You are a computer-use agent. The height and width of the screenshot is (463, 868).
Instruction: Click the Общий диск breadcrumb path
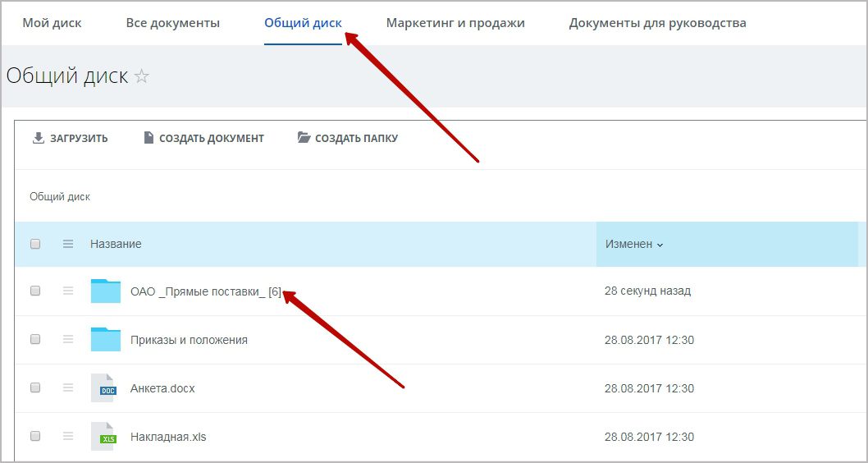click(x=60, y=197)
